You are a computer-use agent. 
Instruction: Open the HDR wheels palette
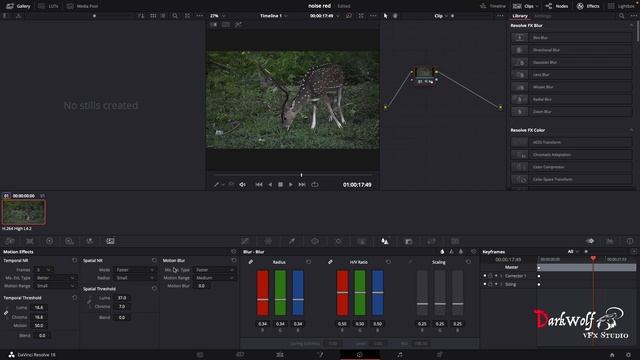click(x=69, y=241)
